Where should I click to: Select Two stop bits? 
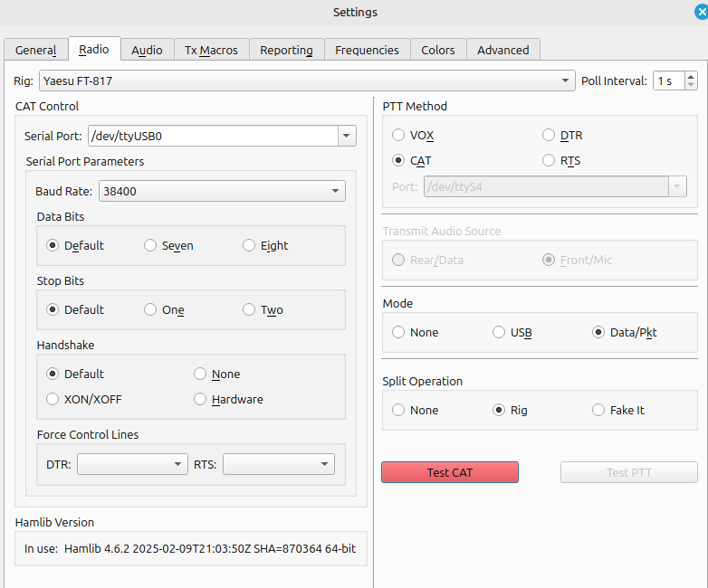click(x=263, y=309)
